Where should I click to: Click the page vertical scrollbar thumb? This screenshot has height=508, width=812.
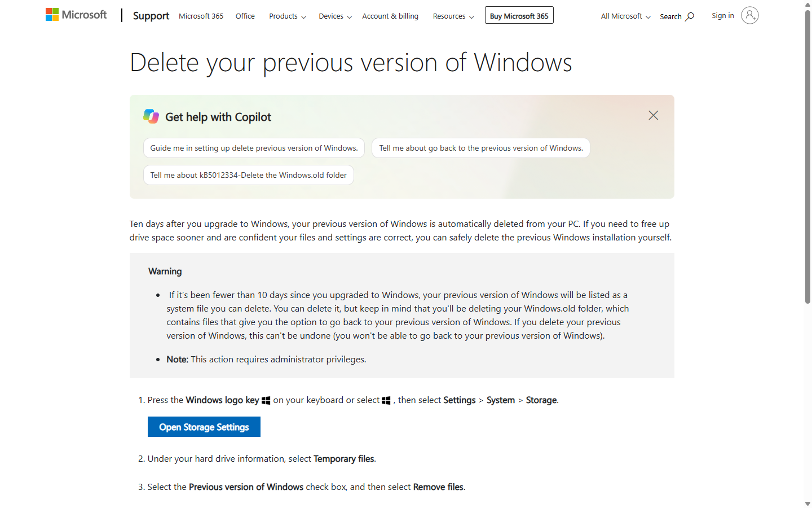[x=807, y=158]
